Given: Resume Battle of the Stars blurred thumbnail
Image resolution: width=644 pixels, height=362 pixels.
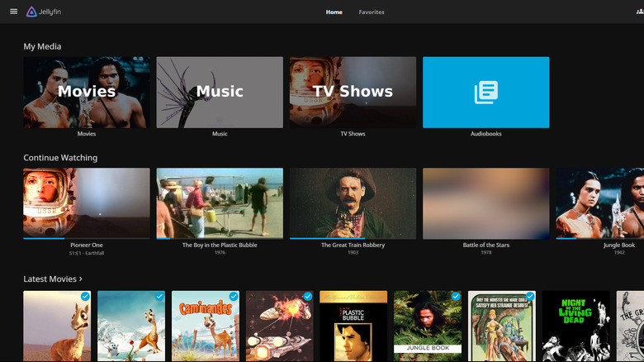Looking at the screenshot, I should tap(485, 202).
